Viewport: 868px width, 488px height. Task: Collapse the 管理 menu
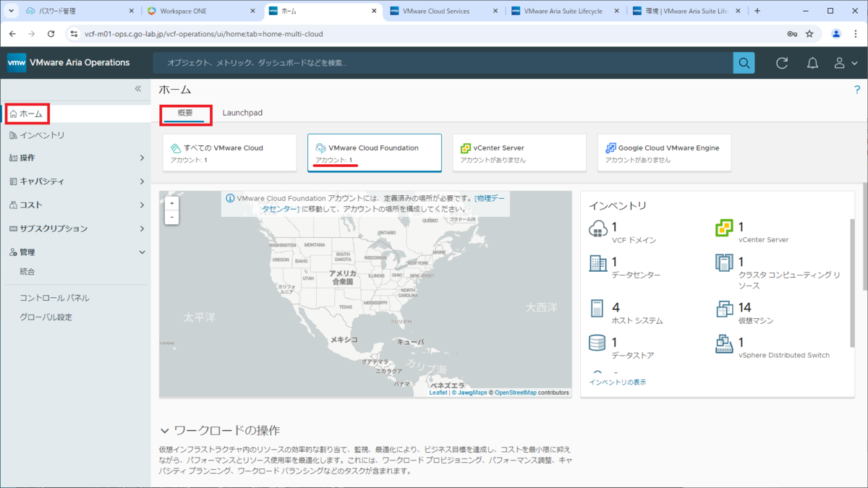75,252
